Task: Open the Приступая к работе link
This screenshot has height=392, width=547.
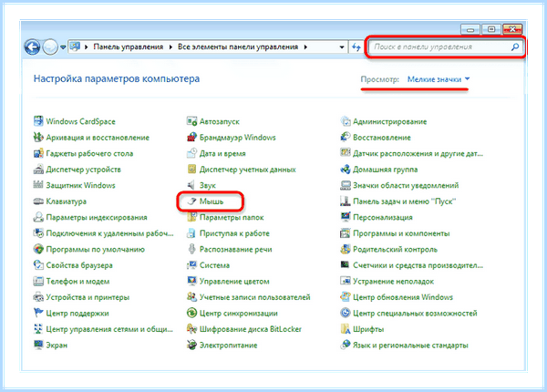Action: [234, 233]
